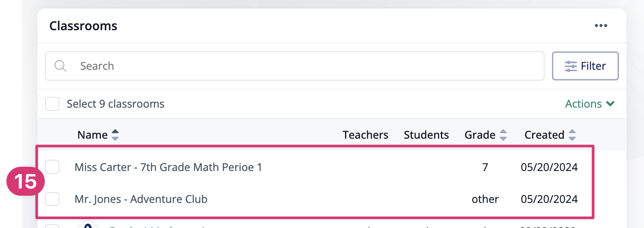Open Mr. Jones Adventure Club classroom
Image resolution: width=644 pixels, height=228 pixels.
(x=141, y=199)
